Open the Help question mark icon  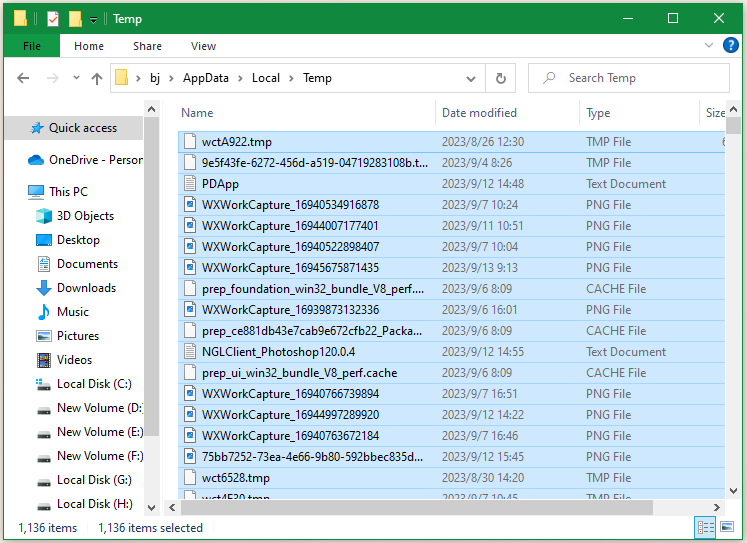tap(730, 45)
